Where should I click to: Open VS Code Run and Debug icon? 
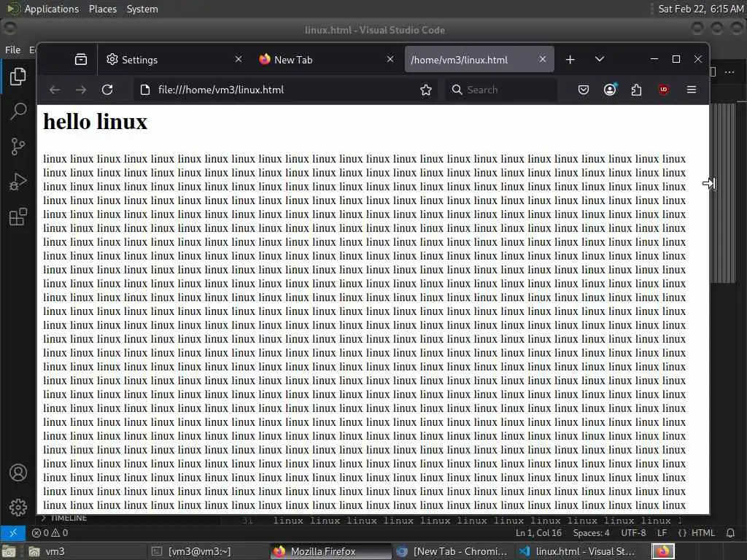(18, 182)
